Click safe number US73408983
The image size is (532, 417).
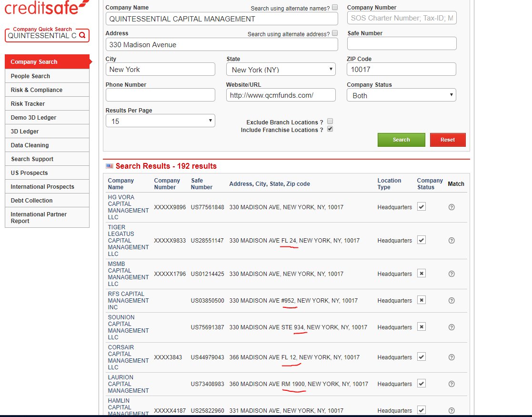[207, 384]
